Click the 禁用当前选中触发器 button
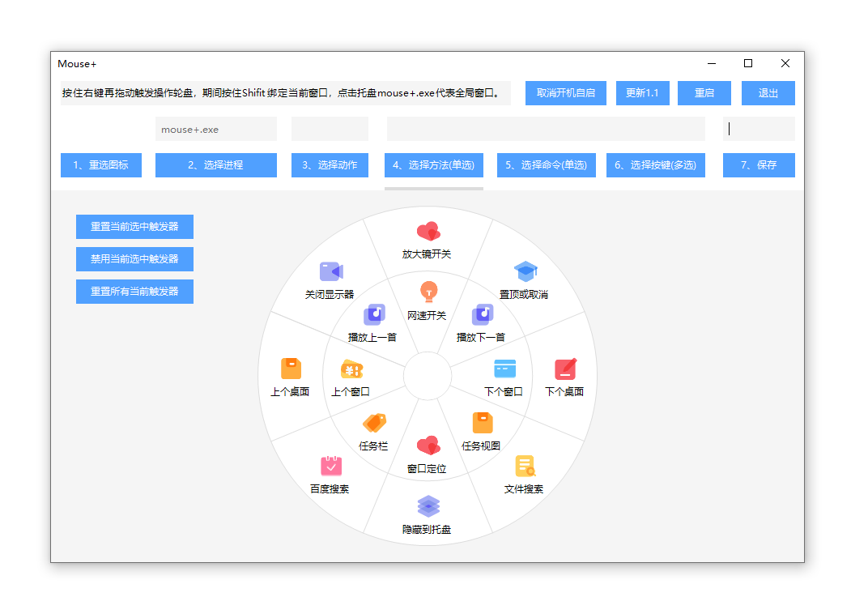 tap(134, 259)
